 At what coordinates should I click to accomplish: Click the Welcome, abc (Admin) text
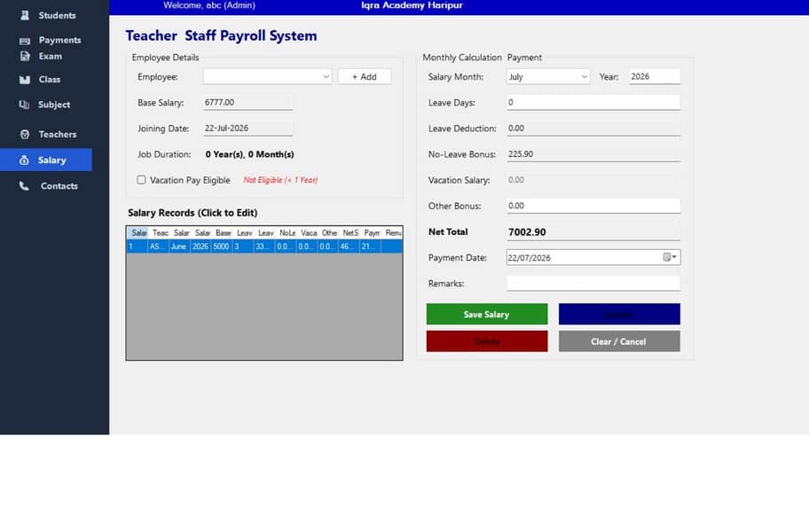[x=209, y=5]
